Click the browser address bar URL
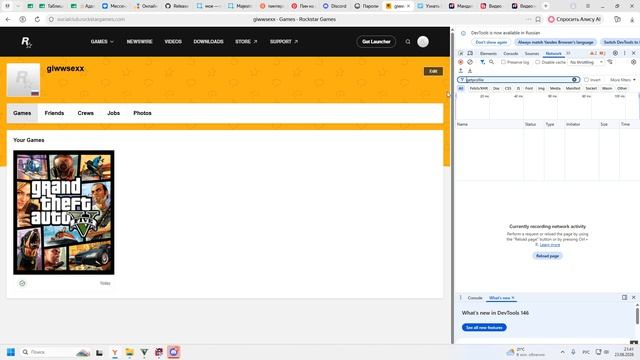This screenshot has width=640, height=360. (91, 19)
